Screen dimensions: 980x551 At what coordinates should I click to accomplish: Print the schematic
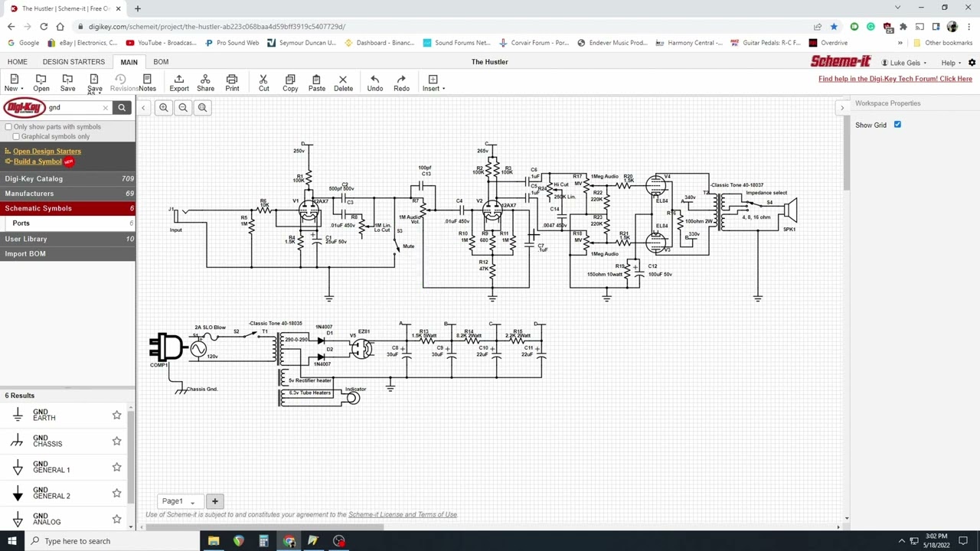(x=232, y=83)
